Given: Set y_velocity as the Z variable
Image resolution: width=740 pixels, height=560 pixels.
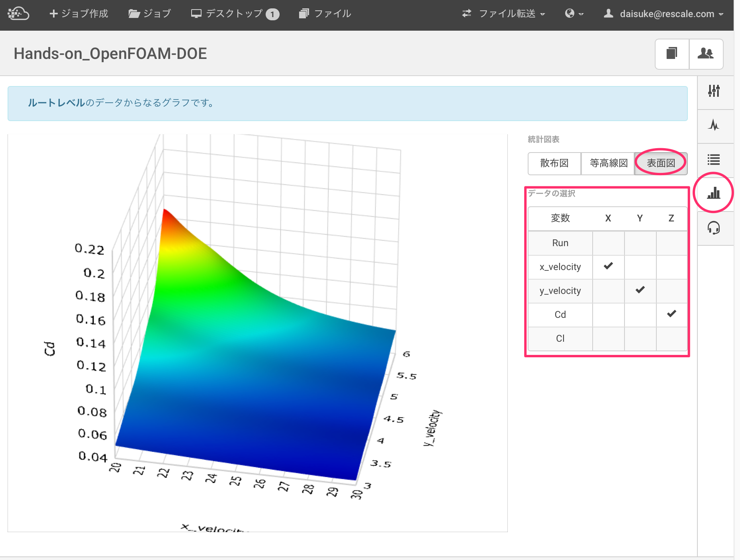Looking at the screenshot, I should tap(671, 291).
